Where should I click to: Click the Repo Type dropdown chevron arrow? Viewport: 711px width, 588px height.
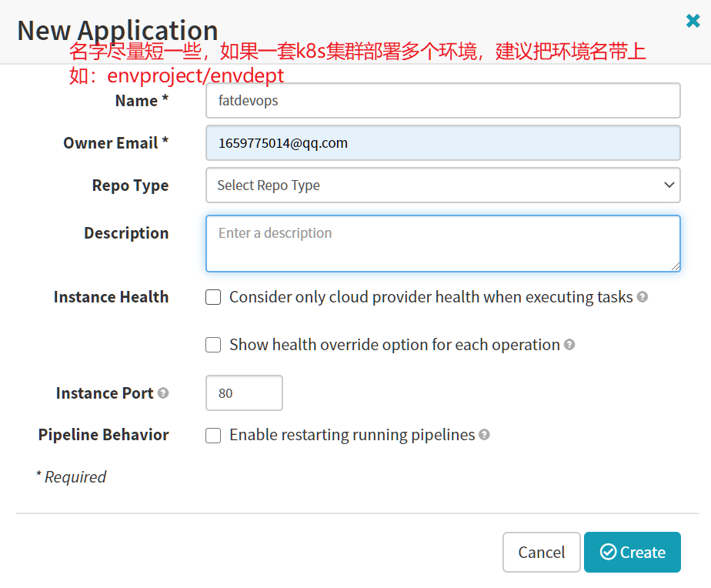coord(668,185)
